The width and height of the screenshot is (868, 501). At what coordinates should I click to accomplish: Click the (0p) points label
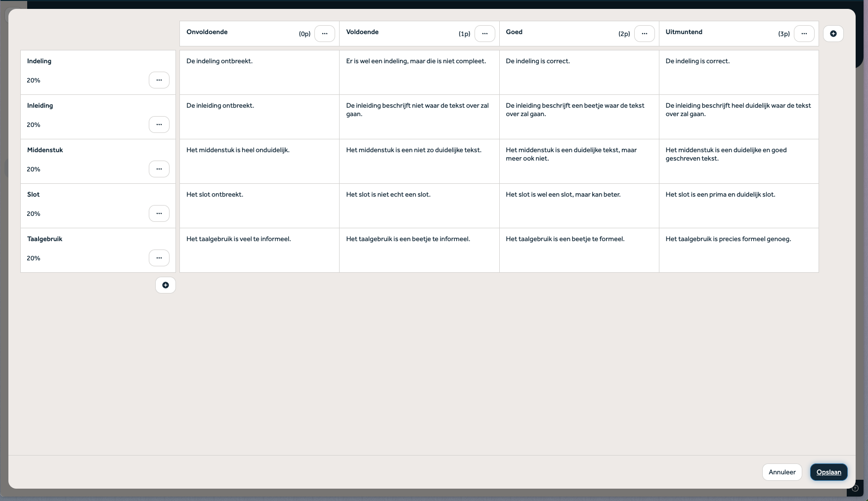pyautogui.click(x=304, y=34)
